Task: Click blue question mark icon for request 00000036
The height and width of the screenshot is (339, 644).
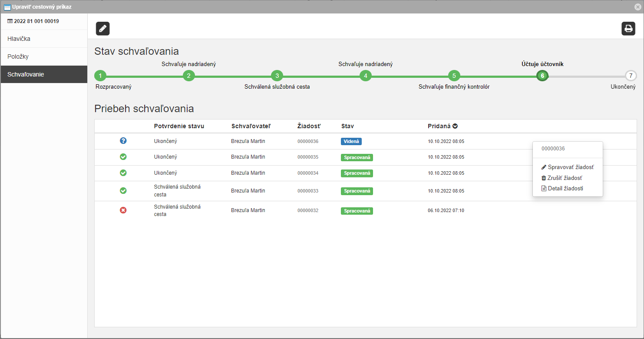Action: [x=123, y=141]
